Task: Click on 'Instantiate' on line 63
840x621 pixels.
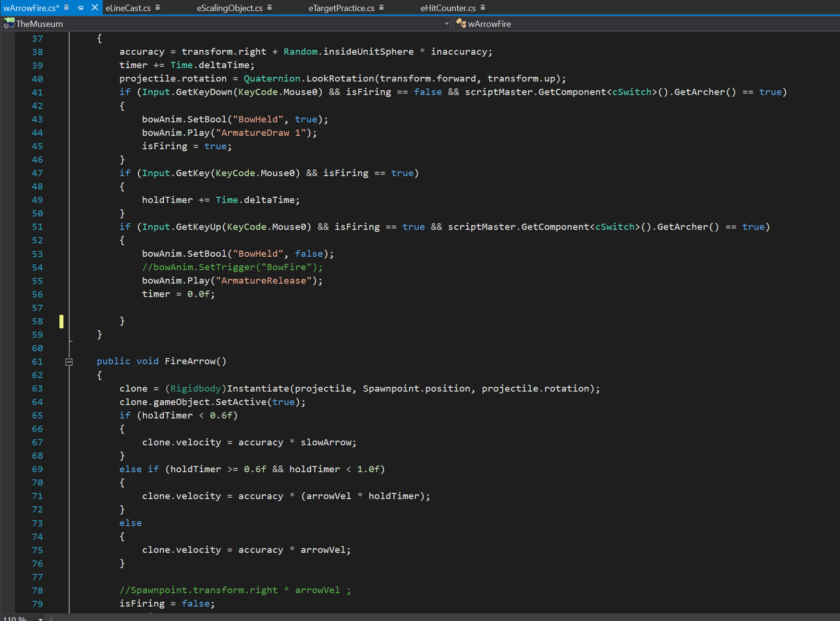Action: (x=258, y=388)
